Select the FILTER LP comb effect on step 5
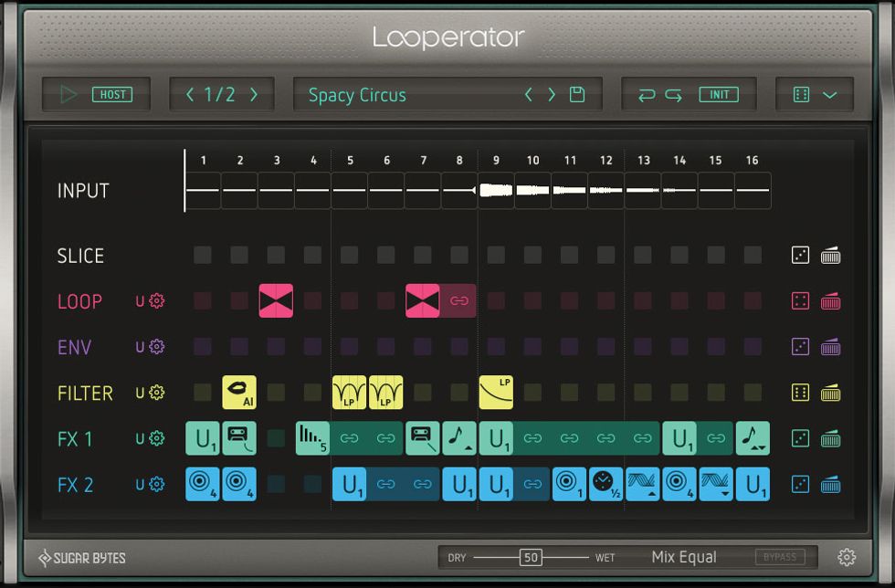 [x=349, y=393]
